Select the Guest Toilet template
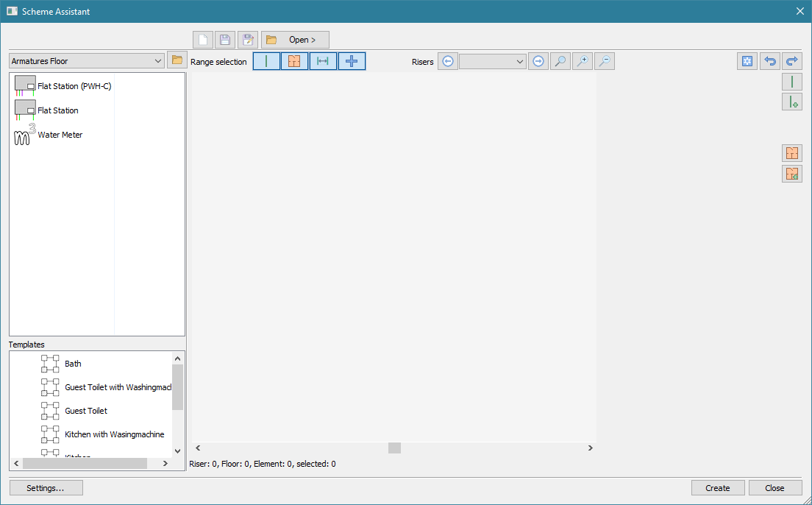 coord(74,411)
